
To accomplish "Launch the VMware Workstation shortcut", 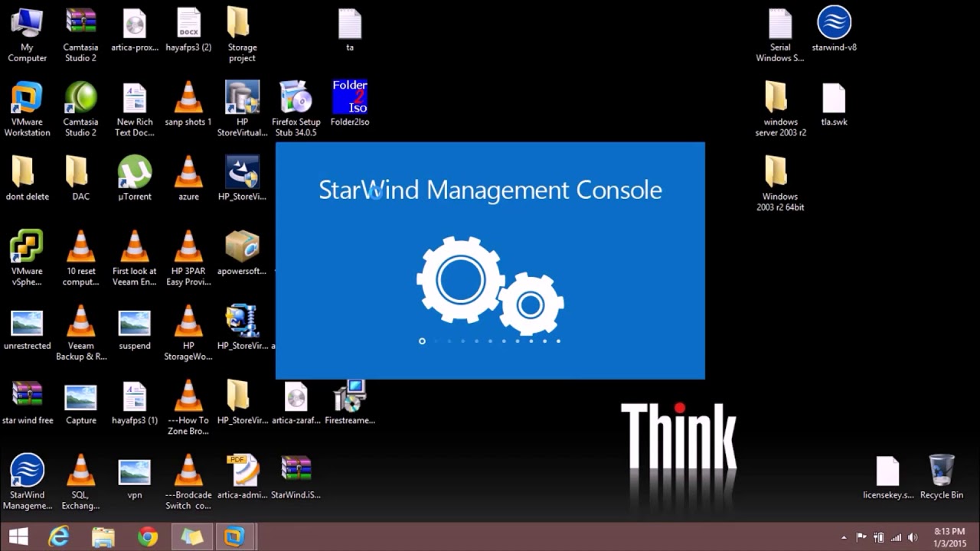I will click(x=27, y=109).
